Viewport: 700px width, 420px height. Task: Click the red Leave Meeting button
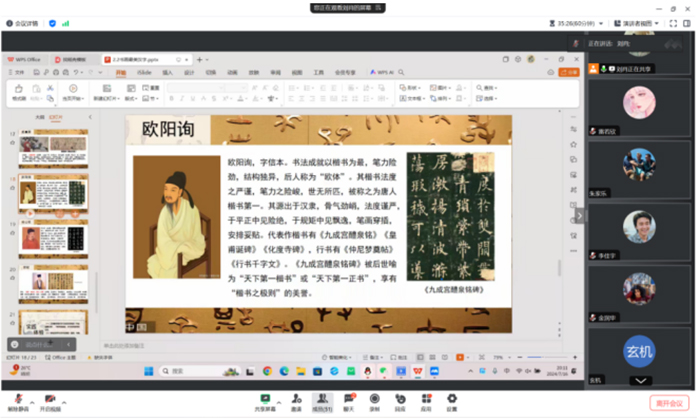click(x=669, y=403)
